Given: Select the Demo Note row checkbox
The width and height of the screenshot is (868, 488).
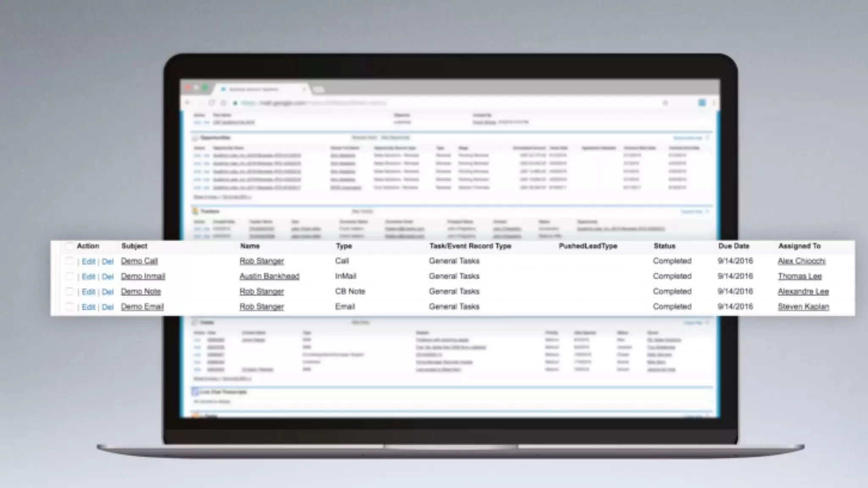Looking at the screenshot, I should 70,291.
